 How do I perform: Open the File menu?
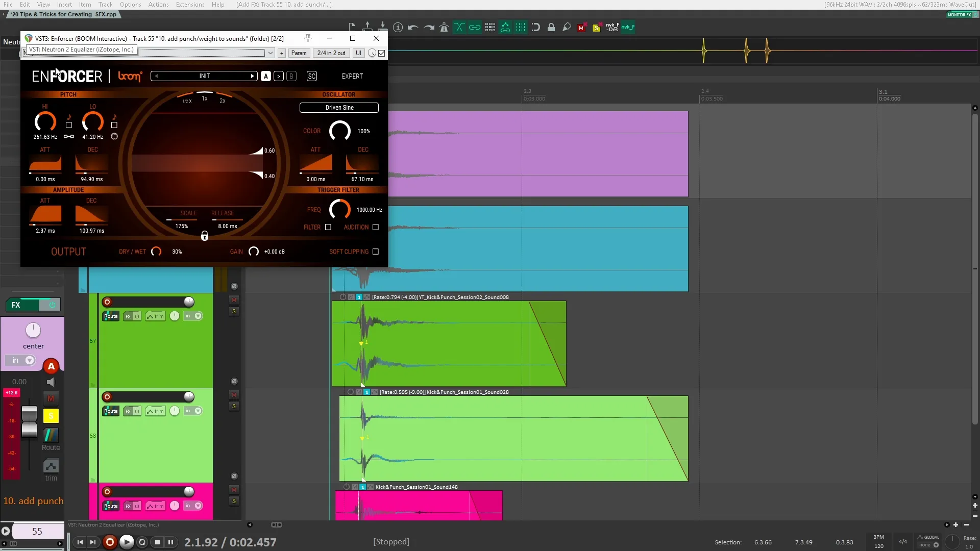pyautogui.click(x=8, y=5)
